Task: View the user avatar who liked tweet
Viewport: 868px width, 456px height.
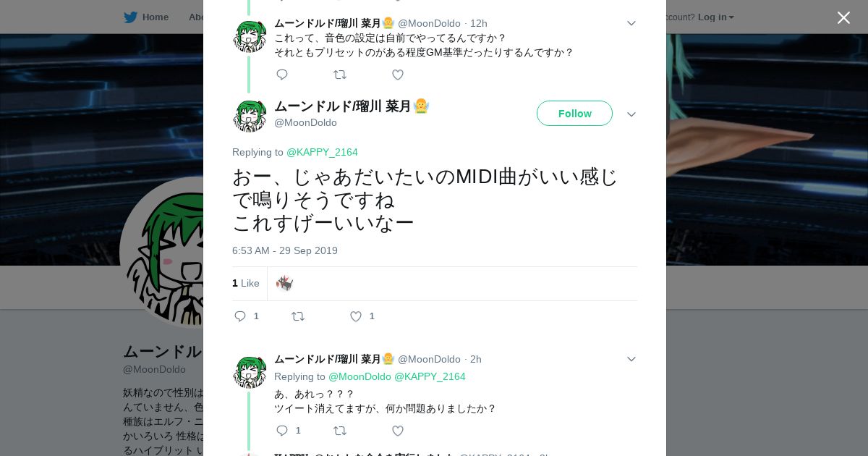Action: click(284, 283)
